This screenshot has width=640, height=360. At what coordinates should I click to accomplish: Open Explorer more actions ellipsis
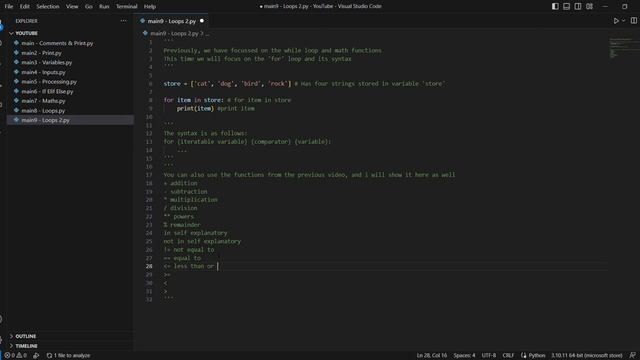point(123,21)
